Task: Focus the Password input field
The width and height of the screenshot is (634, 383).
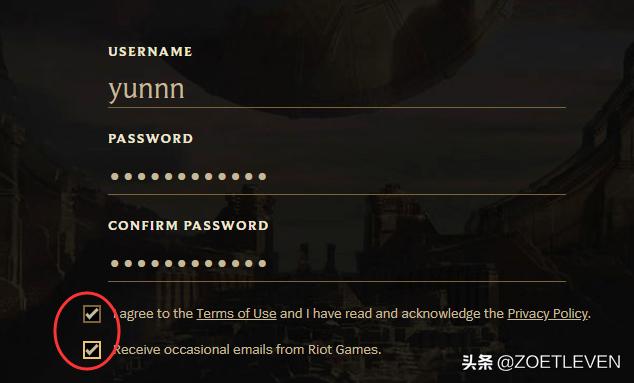Action: pos(337,177)
